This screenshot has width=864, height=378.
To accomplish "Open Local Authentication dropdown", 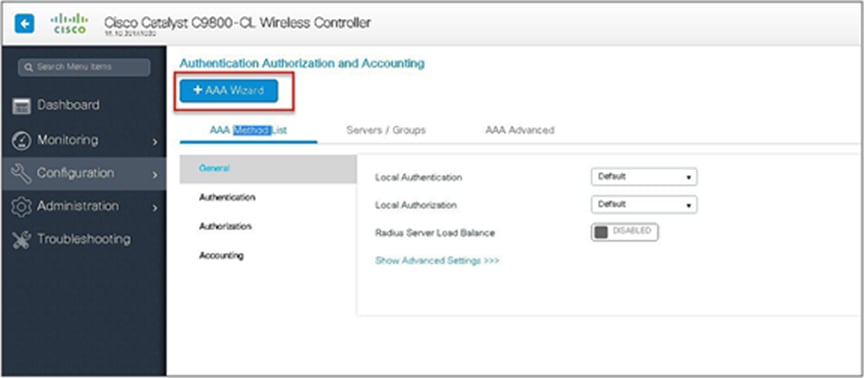I will tap(644, 177).
